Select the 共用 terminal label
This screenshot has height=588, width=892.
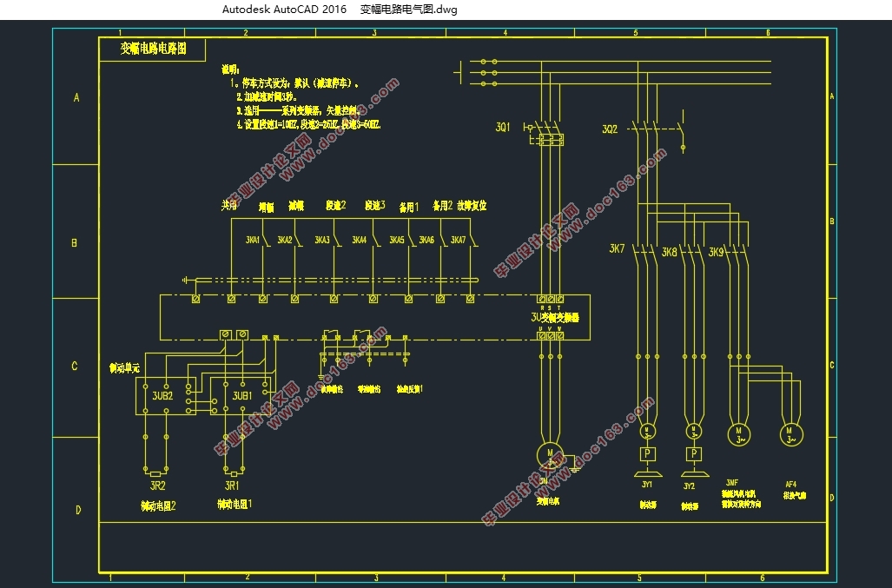[228, 205]
